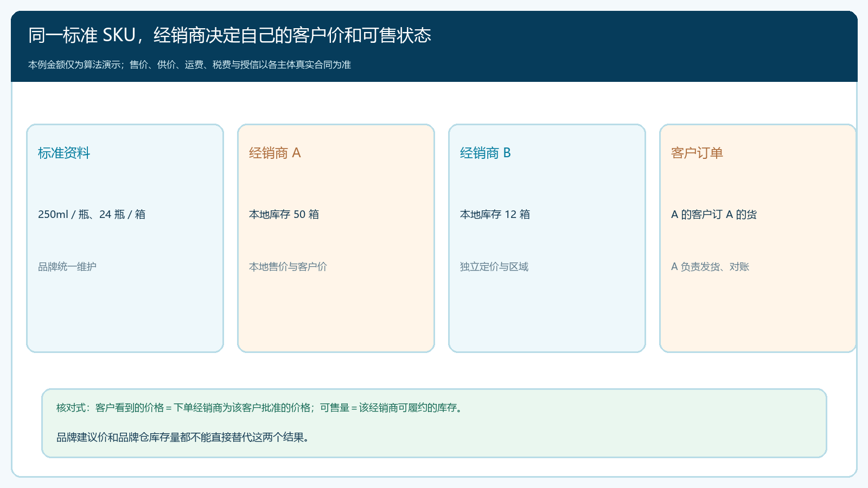Image resolution: width=868 pixels, height=488 pixels.
Task: Click the A 负责发货、对账 caption
Action: 710,266
